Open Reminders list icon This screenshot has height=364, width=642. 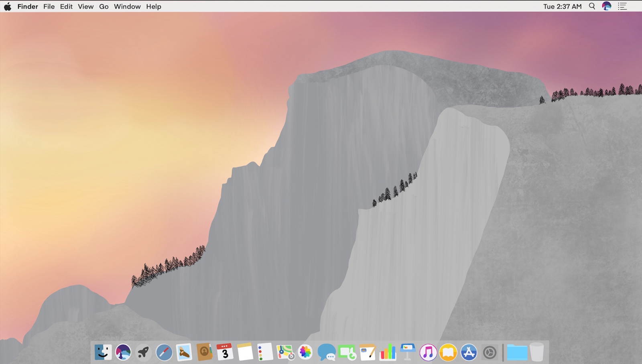coord(265,352)
